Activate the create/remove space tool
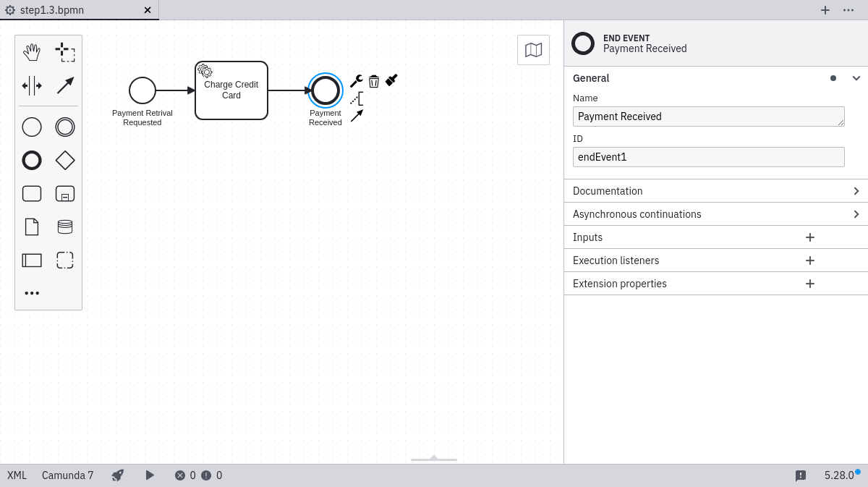This screenshot has width=868, height=487. tap(32, 85)
